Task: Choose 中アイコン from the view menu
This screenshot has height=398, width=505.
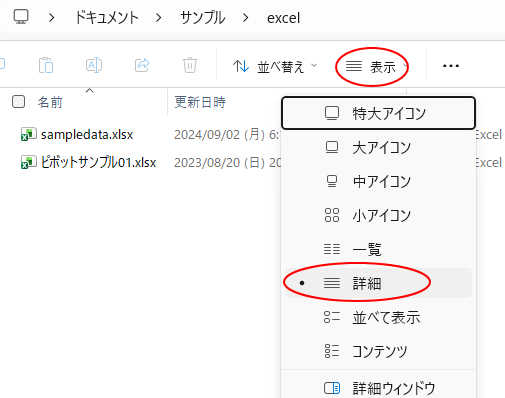Action: pyautogui.click(x=378, y=182)
